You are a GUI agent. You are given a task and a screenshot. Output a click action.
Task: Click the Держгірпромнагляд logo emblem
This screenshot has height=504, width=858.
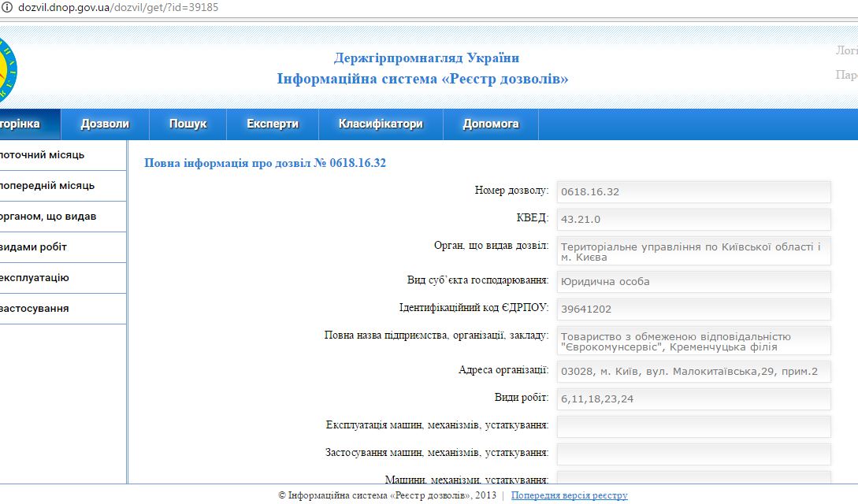click(x=6, y=69)
